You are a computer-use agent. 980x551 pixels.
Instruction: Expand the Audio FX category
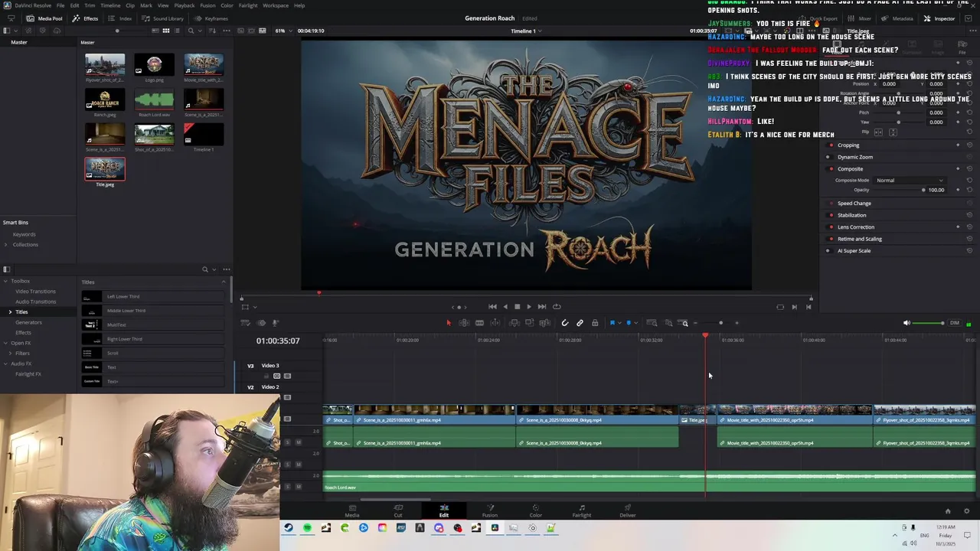click(5, 364)
